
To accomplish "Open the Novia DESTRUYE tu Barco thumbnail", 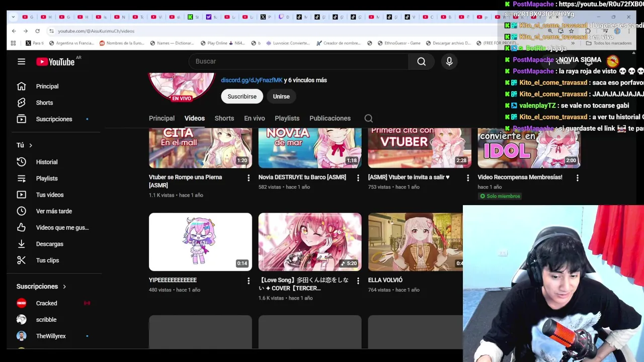I will pyautogui.click(x=310, y=148).
